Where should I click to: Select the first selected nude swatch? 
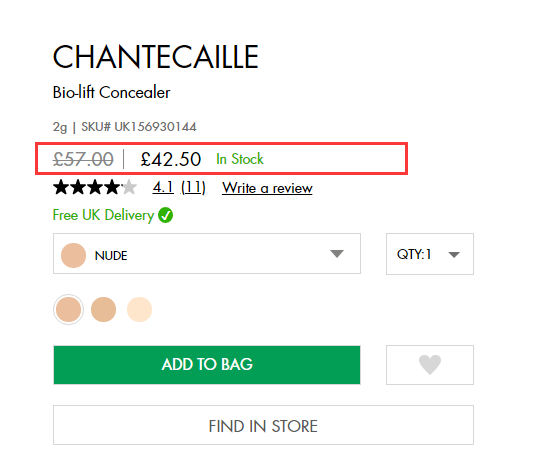pyautogui.click(x=68, y=309)
